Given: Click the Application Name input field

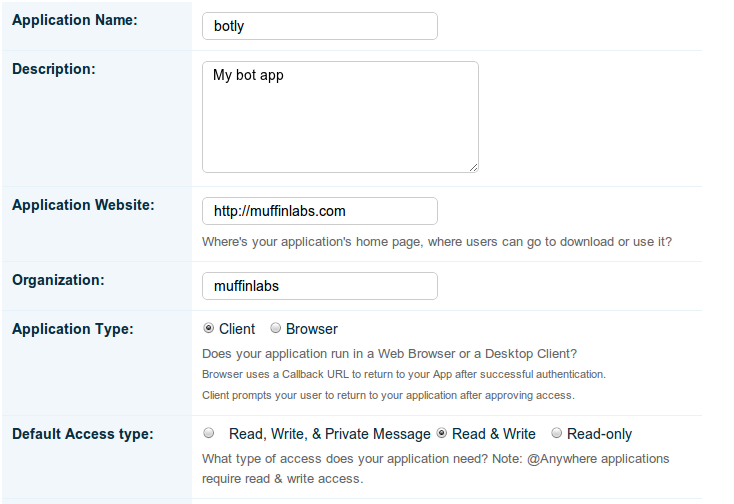Looking at the screenshot, I should click(319, 26).
